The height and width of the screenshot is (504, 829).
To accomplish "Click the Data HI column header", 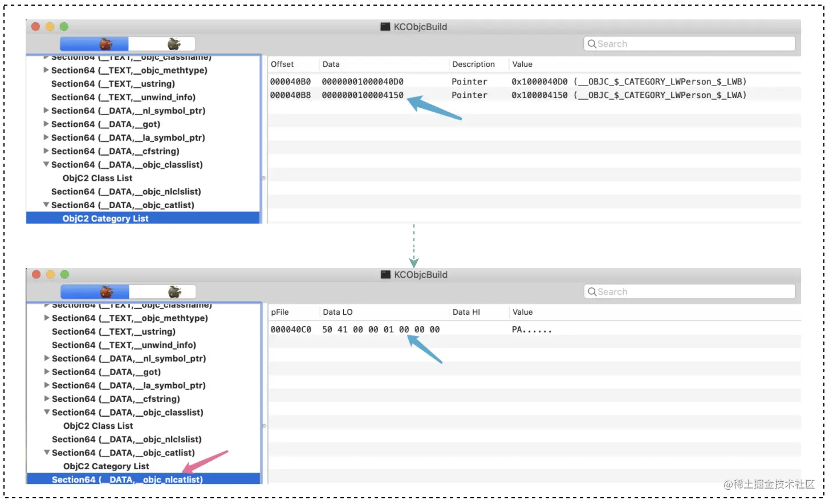I will 466,312.
